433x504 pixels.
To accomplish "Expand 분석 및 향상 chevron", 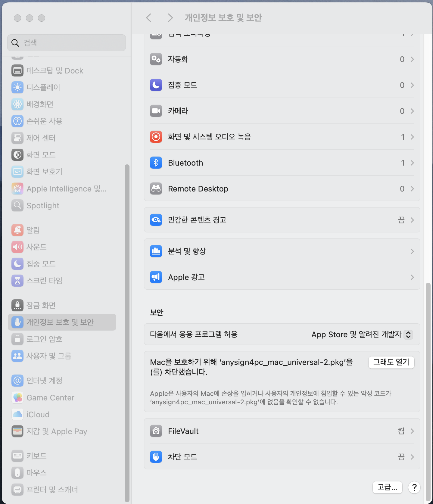I will point(412,251).
